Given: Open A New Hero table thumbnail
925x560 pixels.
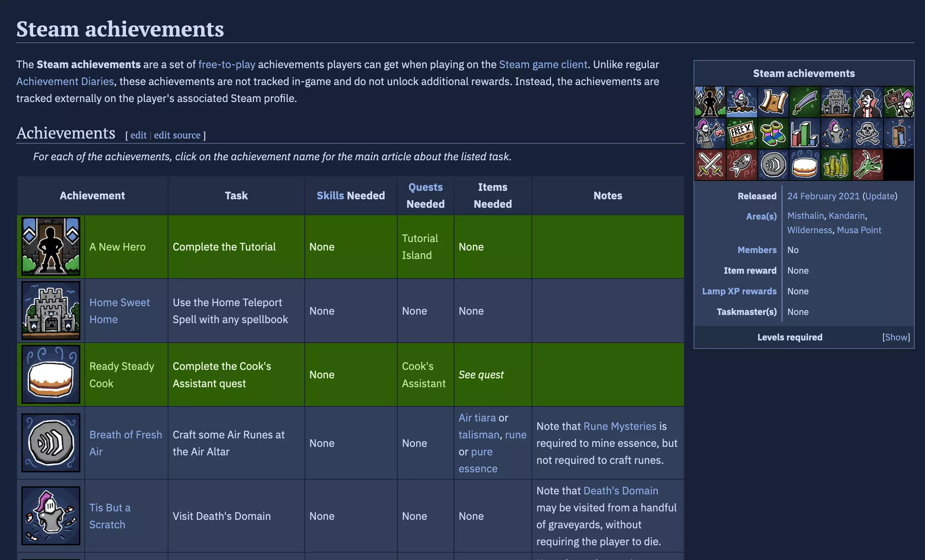Looking at the screenshot, I should pyautogui.click(x=51, y=246).
